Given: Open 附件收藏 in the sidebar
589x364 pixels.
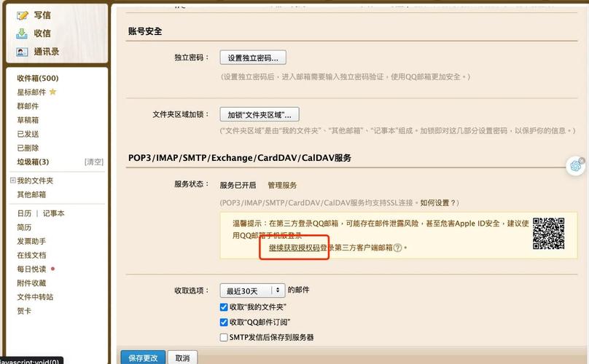Looking at the screenshot, I should click(x=31, y=283).
